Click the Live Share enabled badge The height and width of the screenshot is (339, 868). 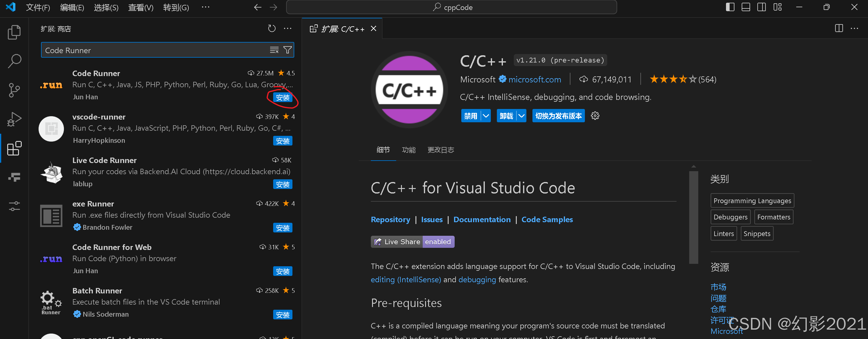(x=412, y=242)
